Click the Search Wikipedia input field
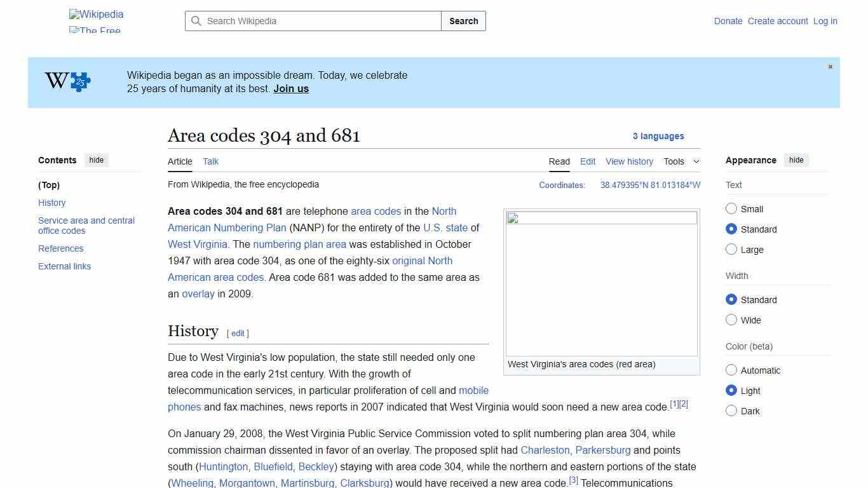The image size is (868, 488). [x=311, y=21]
